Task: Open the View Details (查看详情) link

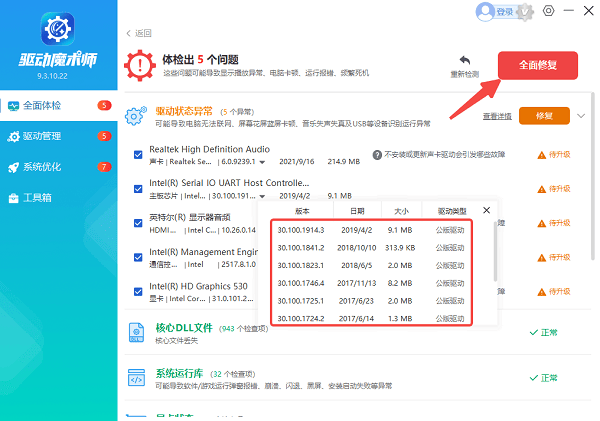Action: pyautogui.click(x=497, y=117)
